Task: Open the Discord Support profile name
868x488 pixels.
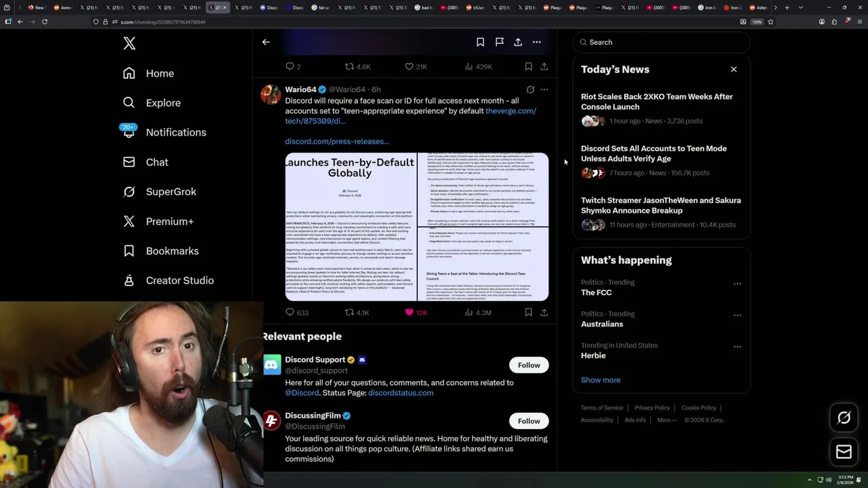Action: click(315, 360)
